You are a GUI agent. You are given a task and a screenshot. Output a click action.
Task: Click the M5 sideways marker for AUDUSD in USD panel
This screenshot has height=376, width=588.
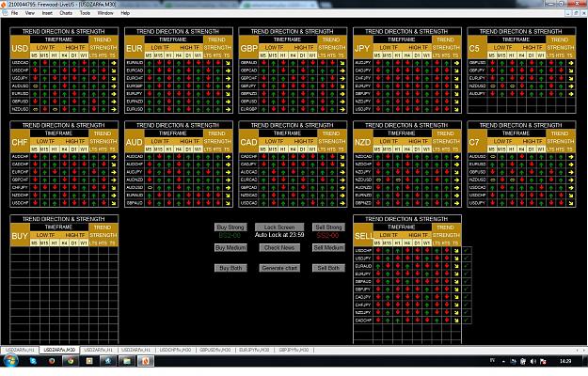tap(35, 86)
